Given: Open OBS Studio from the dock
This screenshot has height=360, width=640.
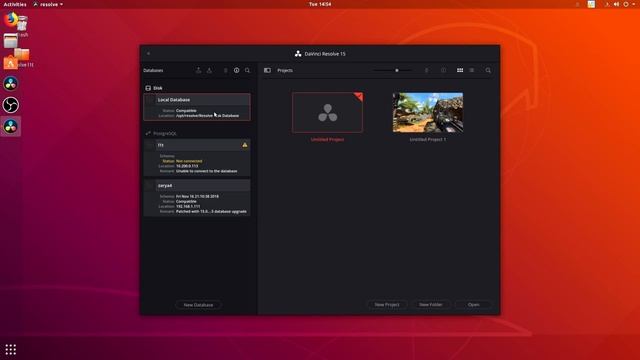Looking at the screenshot, I should pos(11,105).
